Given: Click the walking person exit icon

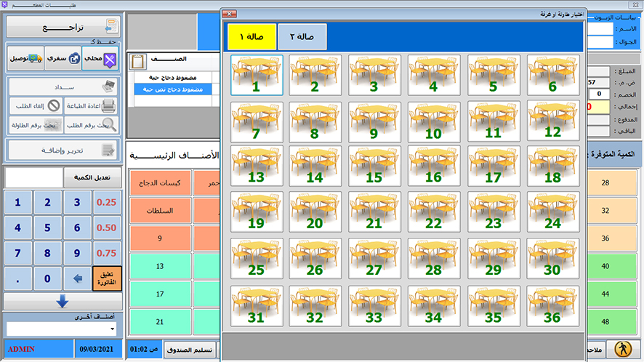Looking at the screenshot, I should [623, 350].
